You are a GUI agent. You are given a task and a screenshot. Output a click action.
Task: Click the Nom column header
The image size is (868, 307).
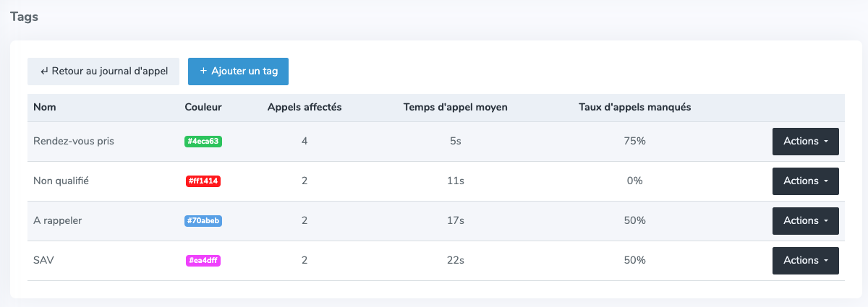click(45, 108)
